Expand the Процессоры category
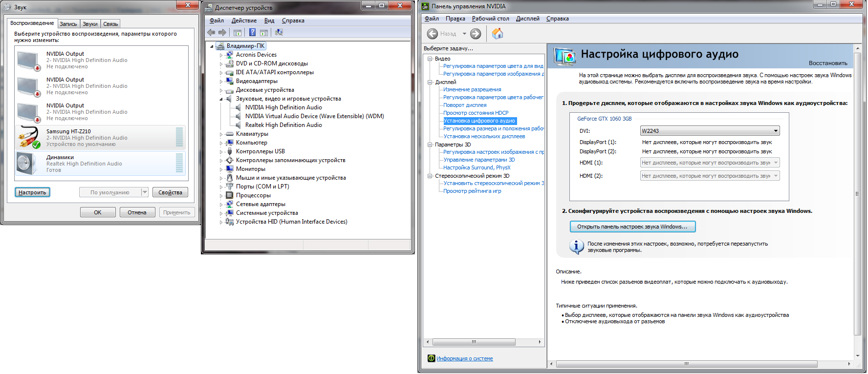Image resolution: width=868 pixels, height=374 pixels. click(221, 196)
